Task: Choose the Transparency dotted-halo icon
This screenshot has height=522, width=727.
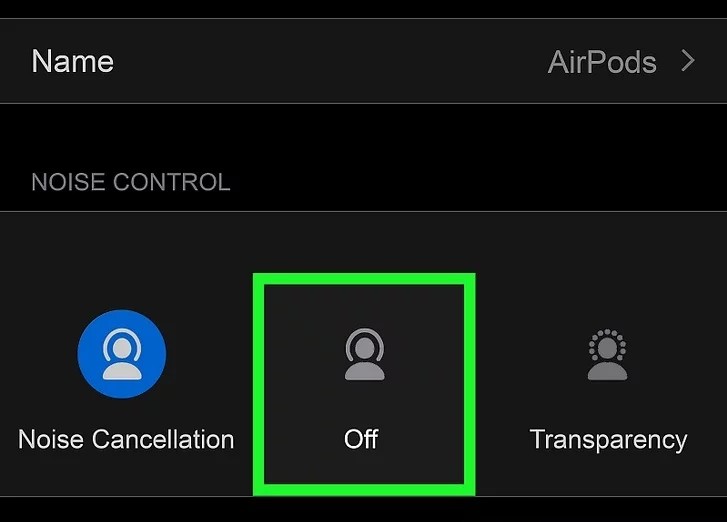Action: point(607,354)
